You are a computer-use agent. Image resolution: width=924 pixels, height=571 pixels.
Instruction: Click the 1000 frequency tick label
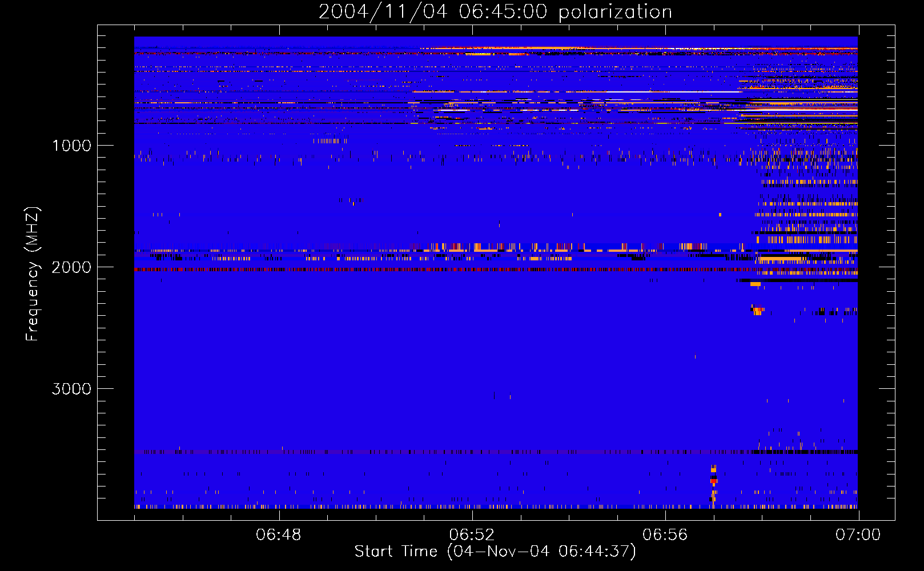pyautogui.click(x=72, y=146)
